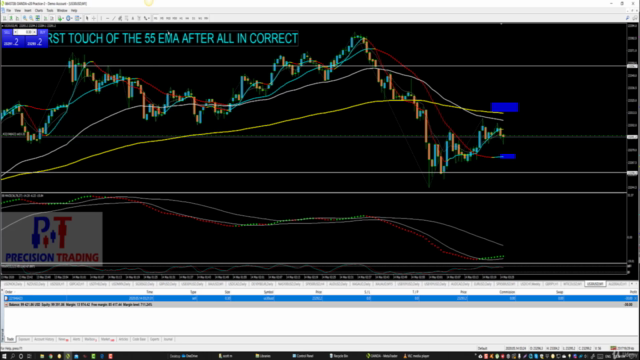Sort trades by the Commission column
This screenshot has width=640, height=360.
coord(507,292)
